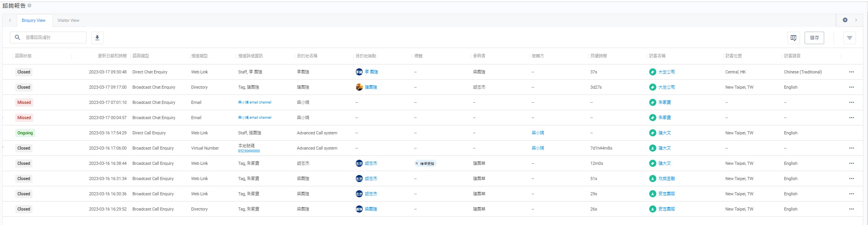The height and width of the screenshot is (225, 868).
Task: Open row menu for the 00:04:57 missed enquiry
Action: (851, 118)
